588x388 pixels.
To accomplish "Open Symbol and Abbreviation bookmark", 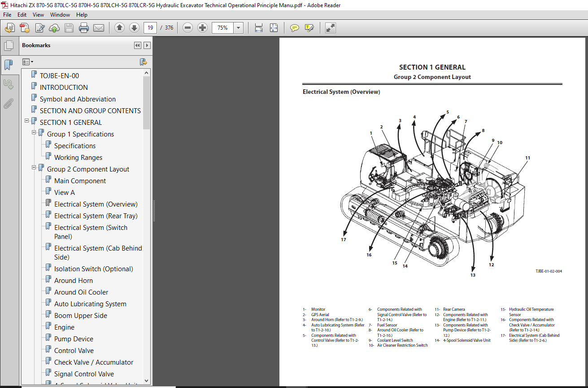I will (x=78, y=99).
